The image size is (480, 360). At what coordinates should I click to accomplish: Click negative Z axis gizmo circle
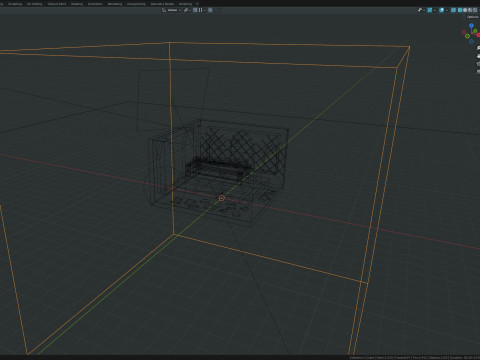coord(471,41)
